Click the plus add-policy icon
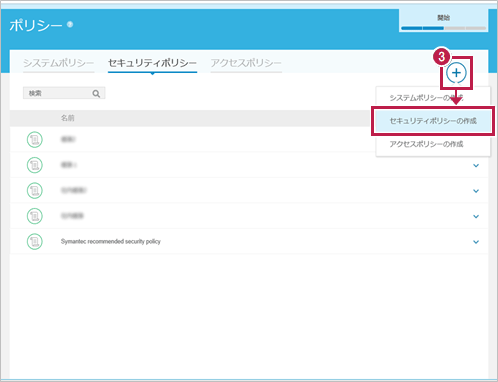498x382 pixels. pos(456,73)
